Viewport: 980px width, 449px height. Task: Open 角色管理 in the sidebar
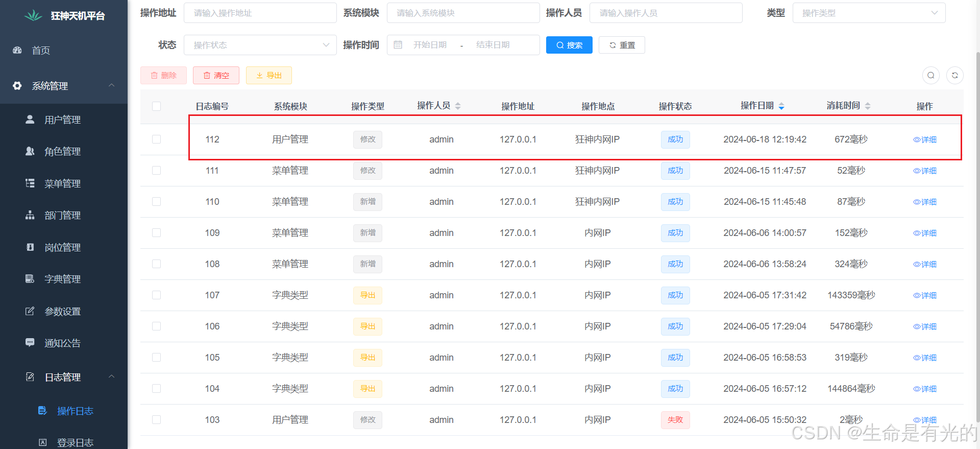click(x=64, y=151)
